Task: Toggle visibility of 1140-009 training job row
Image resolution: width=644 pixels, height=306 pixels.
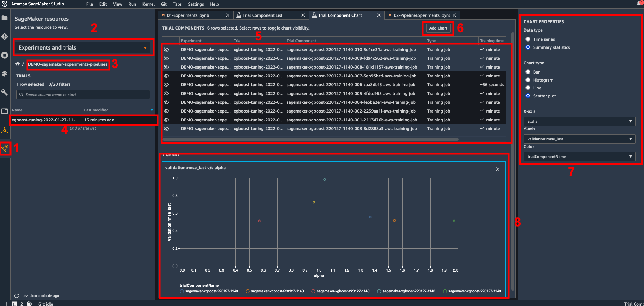Action: coord(166,58)
